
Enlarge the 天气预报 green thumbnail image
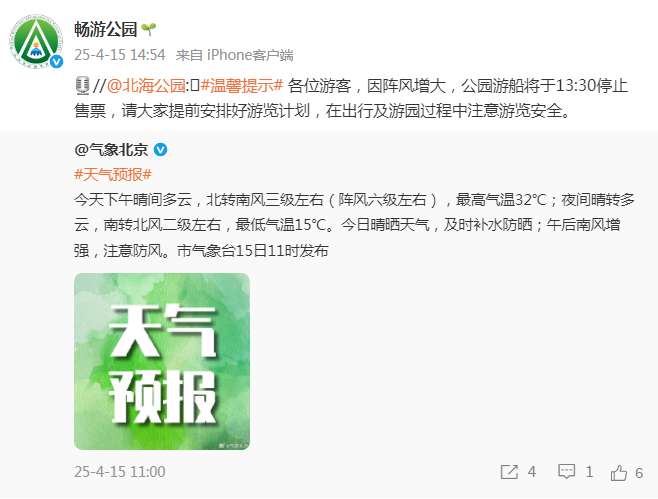(x=162, y=361)
